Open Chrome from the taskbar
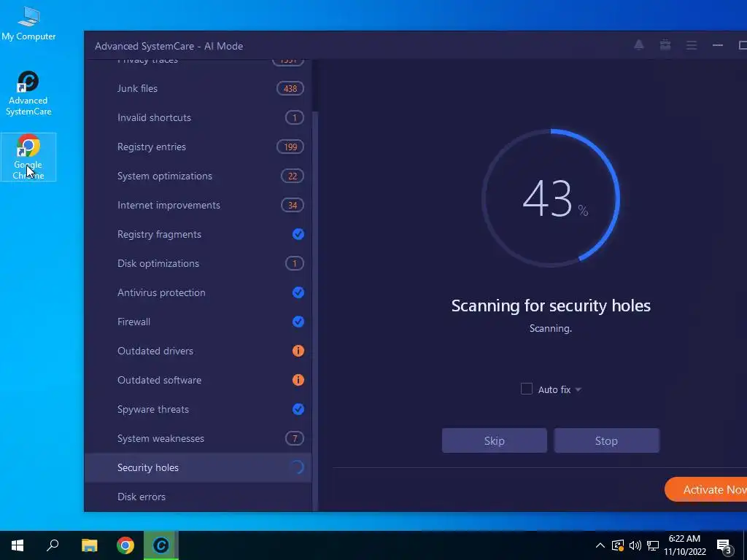This screenshot has width=747, height=560. pyautogui.click(x=125, y=545)
